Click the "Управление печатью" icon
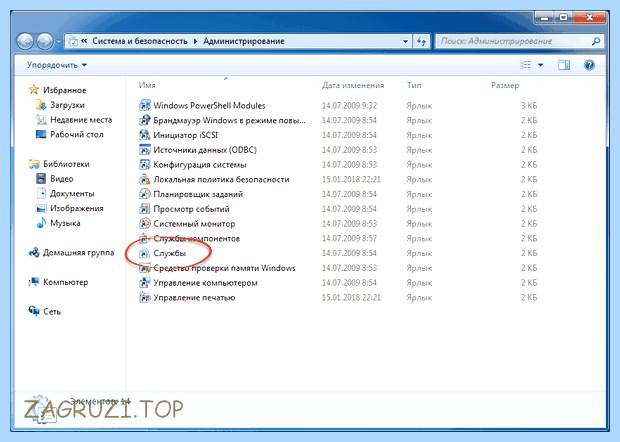The image size is (620, 442). point(145,297)
